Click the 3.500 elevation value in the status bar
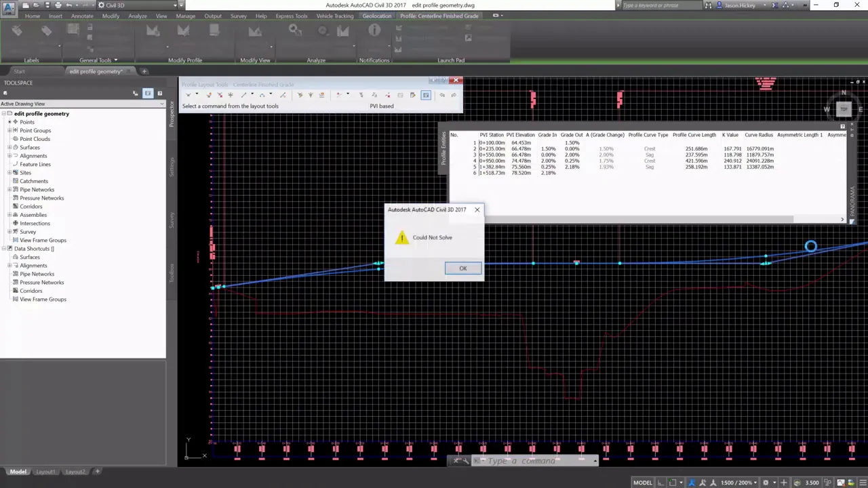Screen dimensions: 868x488 coord(812,483)
